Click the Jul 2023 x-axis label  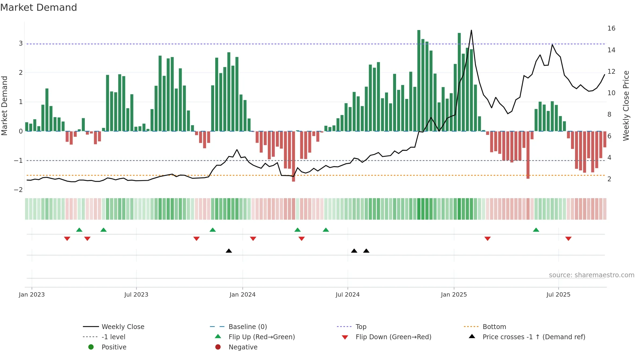136,294
